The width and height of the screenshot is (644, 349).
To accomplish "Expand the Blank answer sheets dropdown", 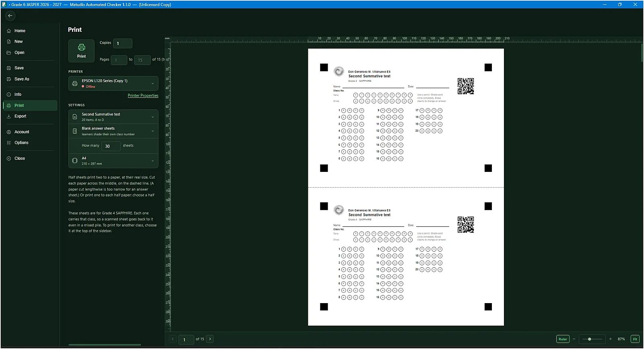I will pyautogui.click(x=114, y=131).
